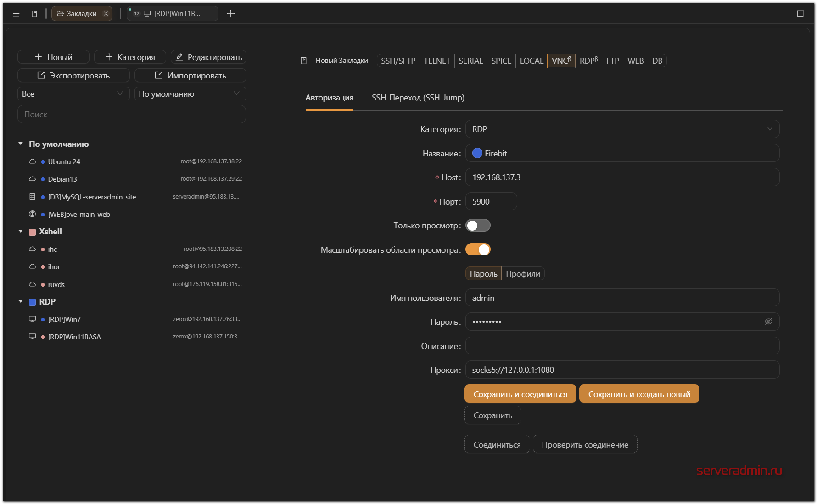Viewport: 817px width, 504px height.
Task: Click monitor icon of [RDP]Win7
Action: point(32,319)
